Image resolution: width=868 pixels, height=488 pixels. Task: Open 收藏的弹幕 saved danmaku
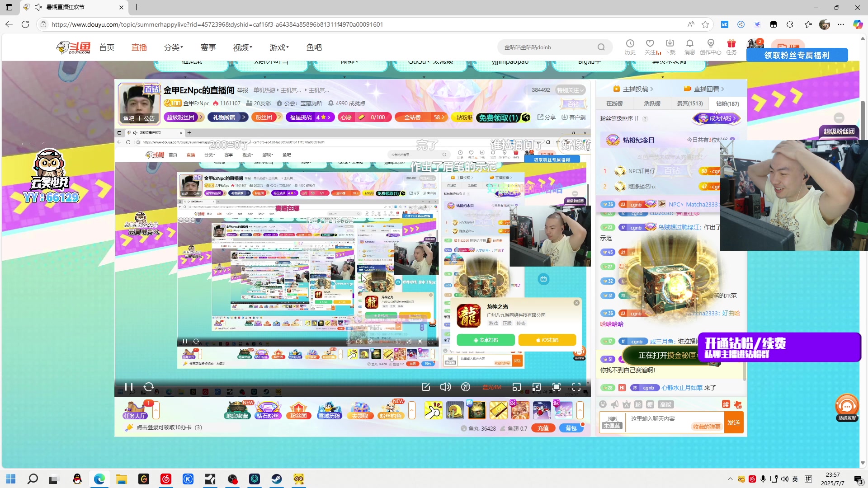[706, 427]
